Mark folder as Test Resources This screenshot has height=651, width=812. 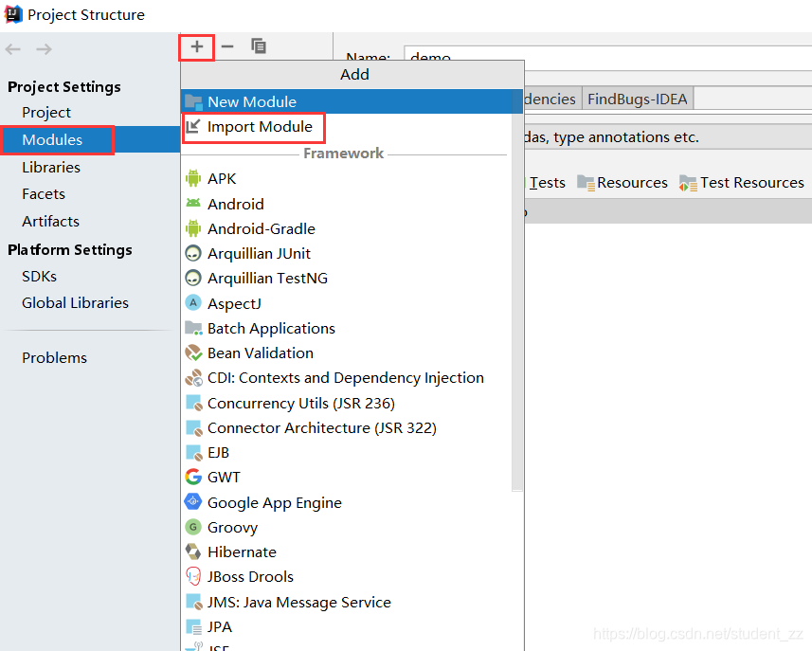742,183
